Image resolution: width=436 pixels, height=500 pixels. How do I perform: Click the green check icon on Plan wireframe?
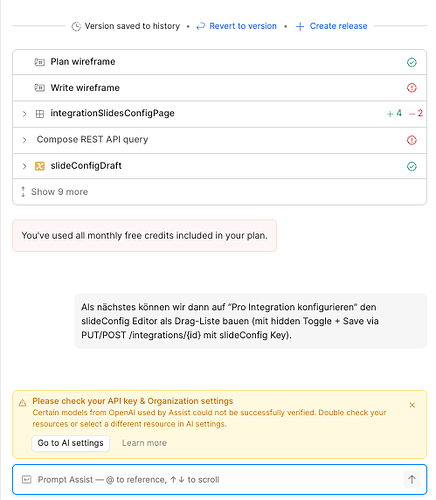pyautogui.click(x=412, y=62)
